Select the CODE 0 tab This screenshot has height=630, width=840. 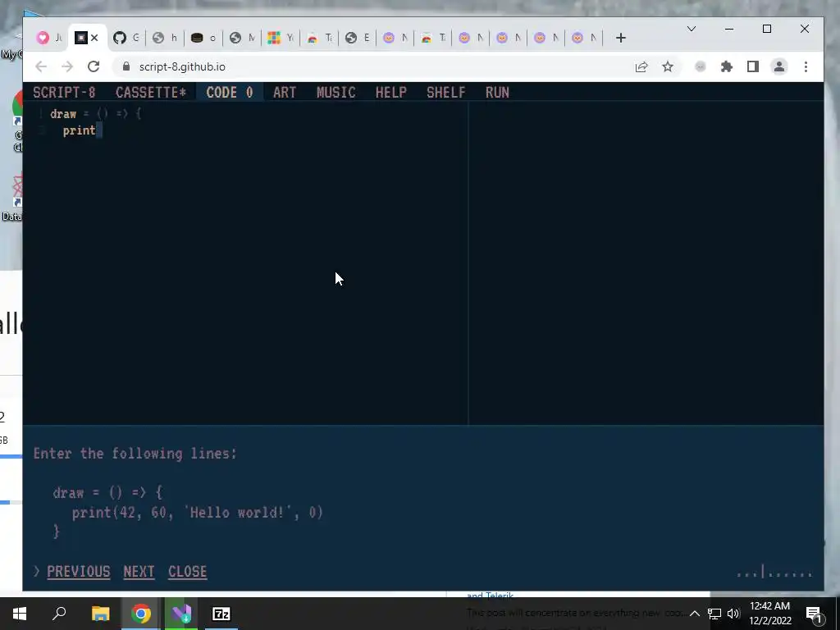[230, 92]
